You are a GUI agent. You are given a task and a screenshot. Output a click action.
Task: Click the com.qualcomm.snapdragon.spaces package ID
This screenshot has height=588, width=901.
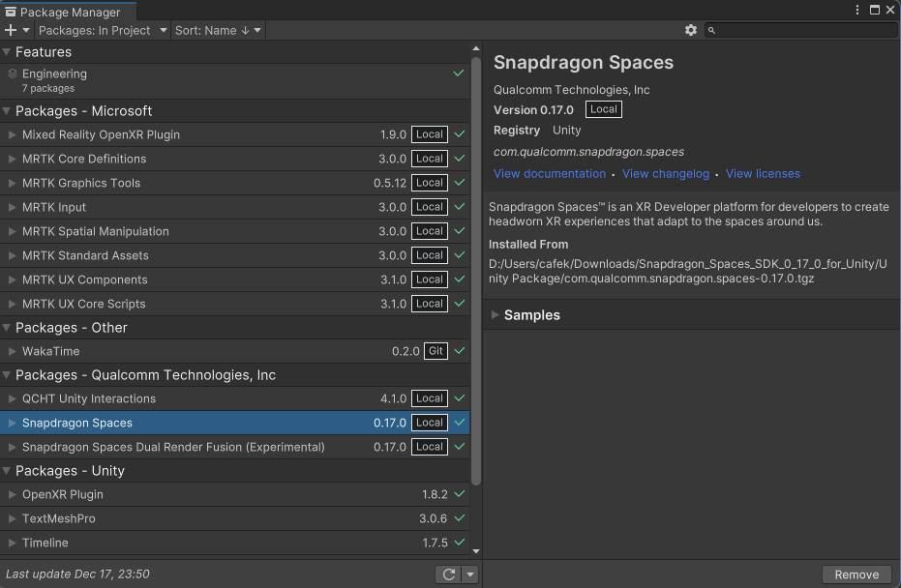pos(588,152)
